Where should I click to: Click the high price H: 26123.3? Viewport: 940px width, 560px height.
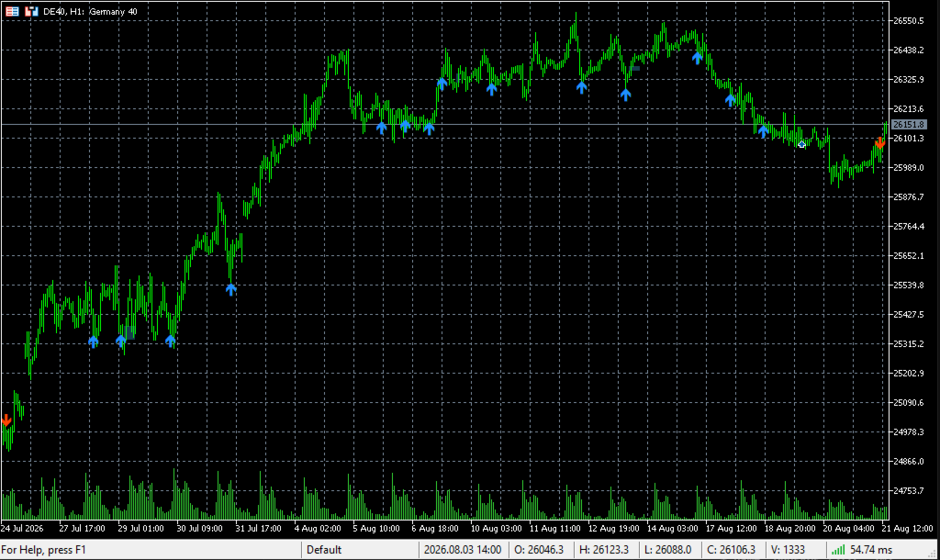[x=604, y=550]
